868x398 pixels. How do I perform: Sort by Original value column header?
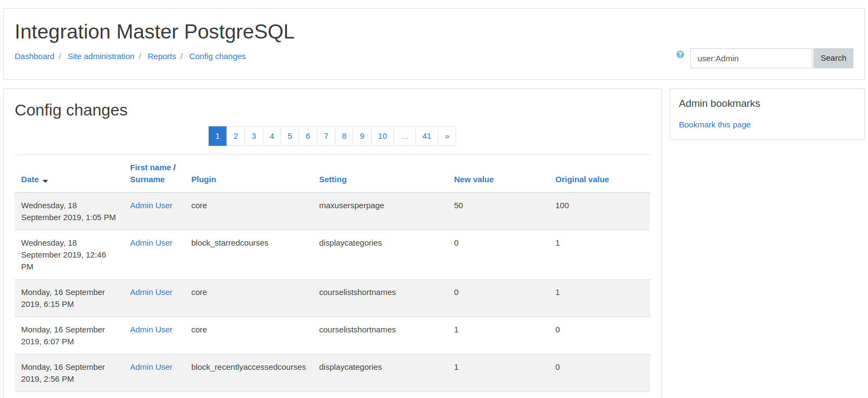582,179
